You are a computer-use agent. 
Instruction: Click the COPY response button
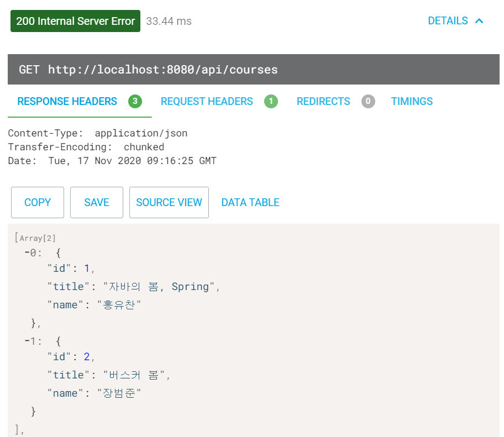pyautogui.click(x=38, y=202)
